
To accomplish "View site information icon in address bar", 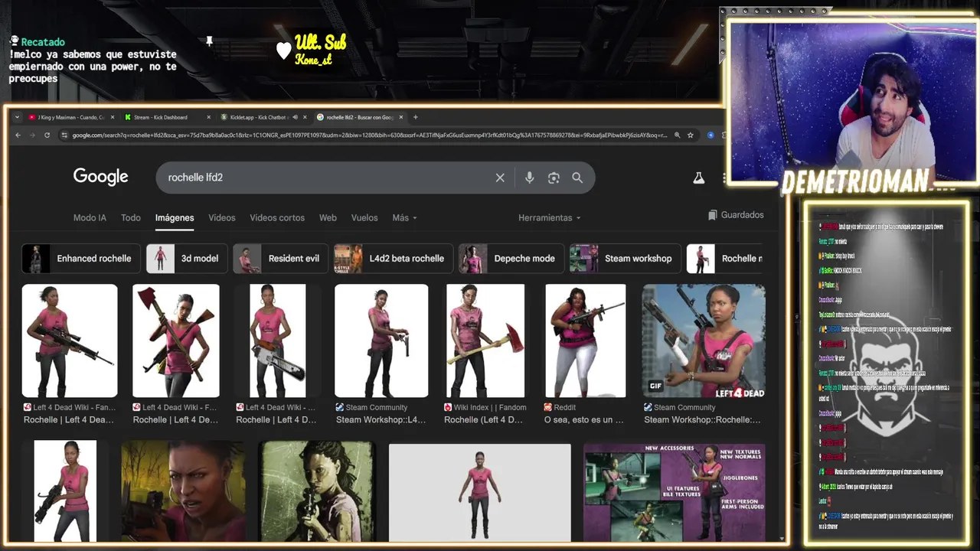I will tap(64, 135).
